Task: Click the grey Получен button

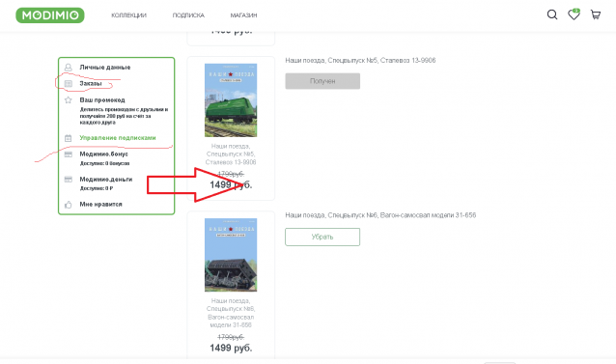Action: (322, 81)
